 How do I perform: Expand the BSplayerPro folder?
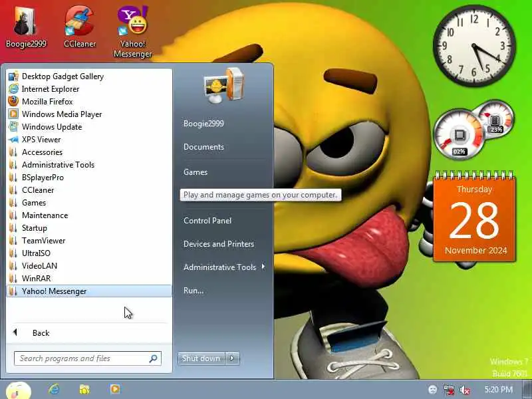89,178
